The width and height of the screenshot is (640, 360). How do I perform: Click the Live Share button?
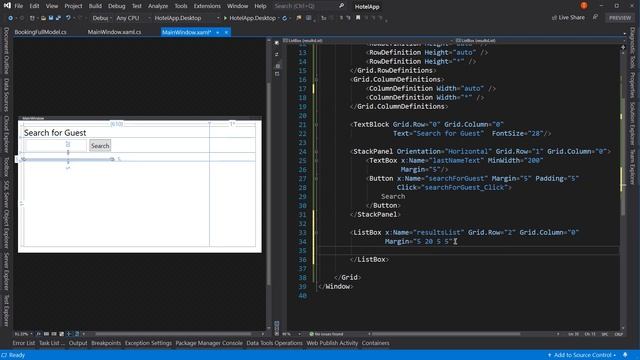(568, 18)
